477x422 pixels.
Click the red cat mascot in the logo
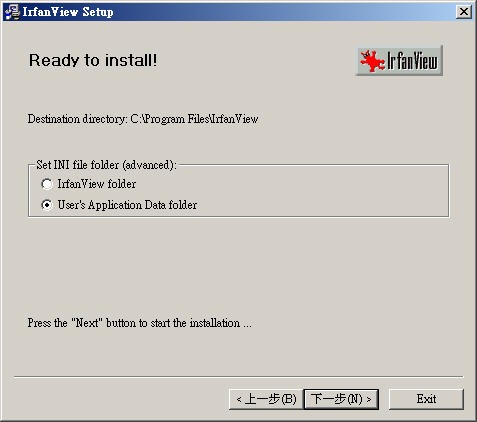(372, 61)
